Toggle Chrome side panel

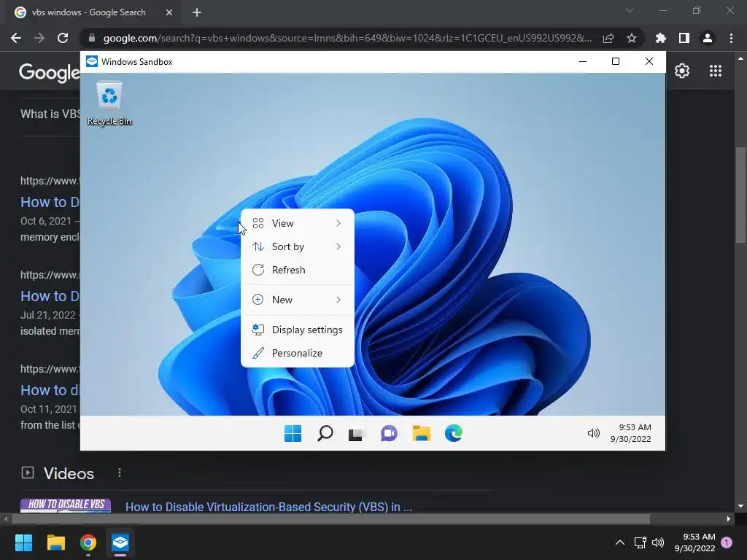684,38
